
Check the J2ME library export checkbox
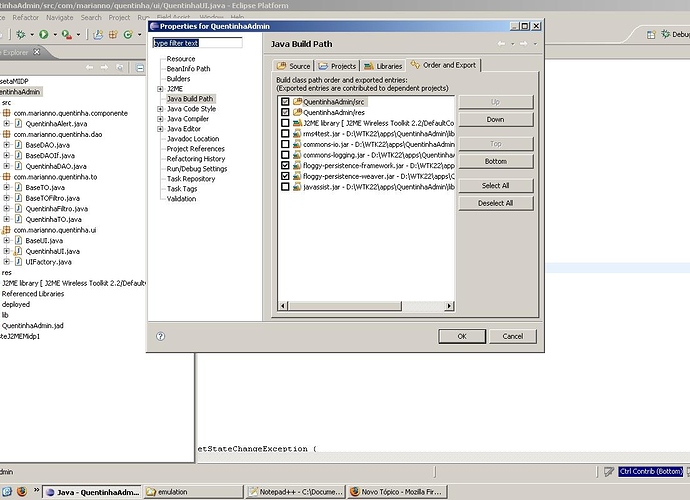pyautogui.click(x=285, y=123)
